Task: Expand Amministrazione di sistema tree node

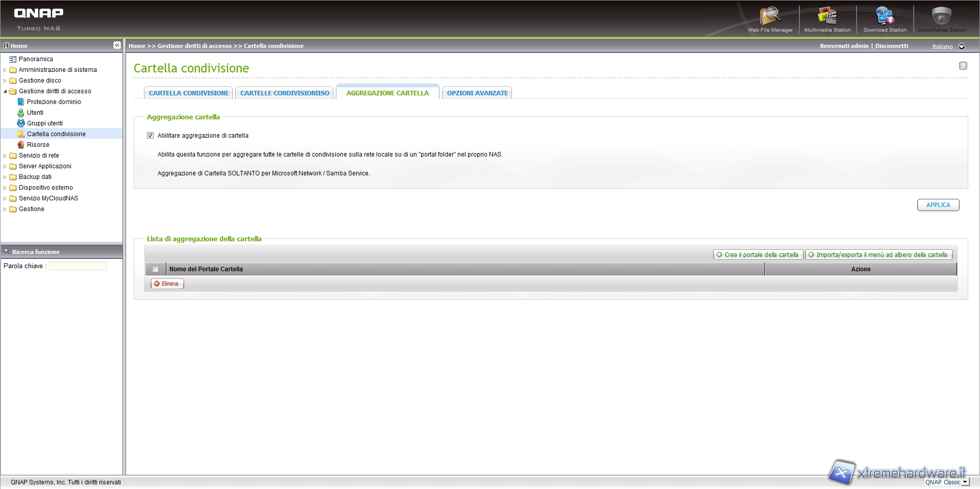Action: tap(5, 70)
